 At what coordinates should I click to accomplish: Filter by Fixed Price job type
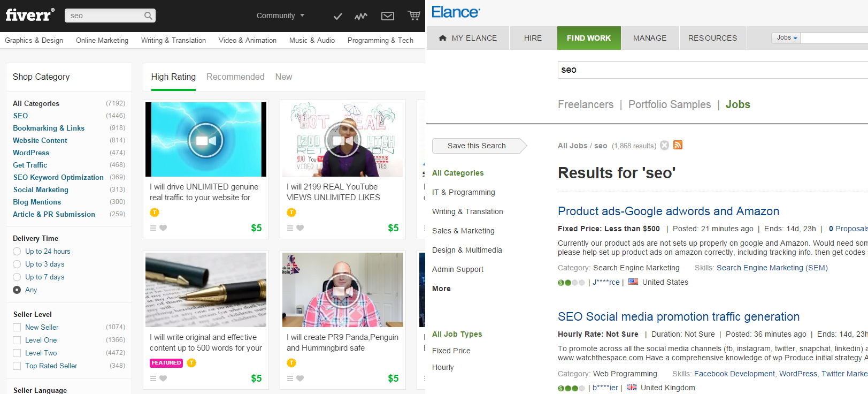tap(451, 351)
